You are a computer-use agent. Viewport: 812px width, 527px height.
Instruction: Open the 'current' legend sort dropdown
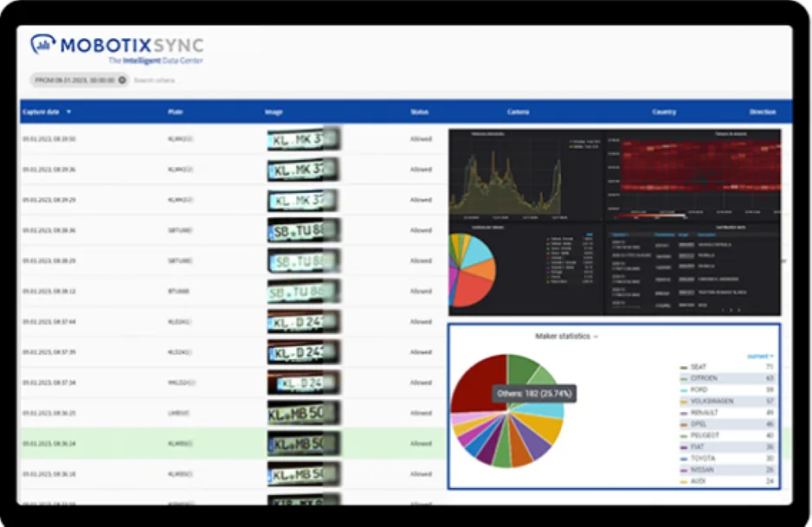point(760,357)
